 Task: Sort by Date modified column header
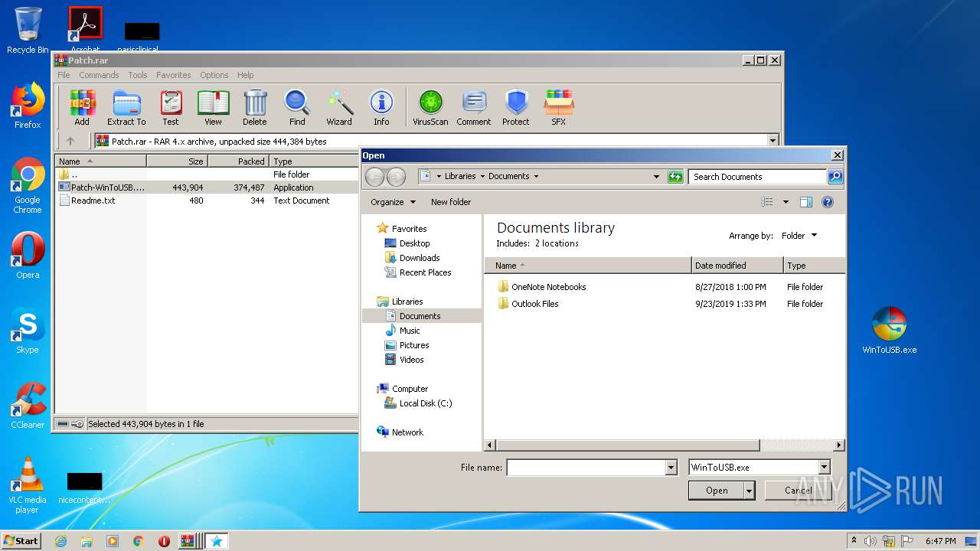[x=737, y=266]
